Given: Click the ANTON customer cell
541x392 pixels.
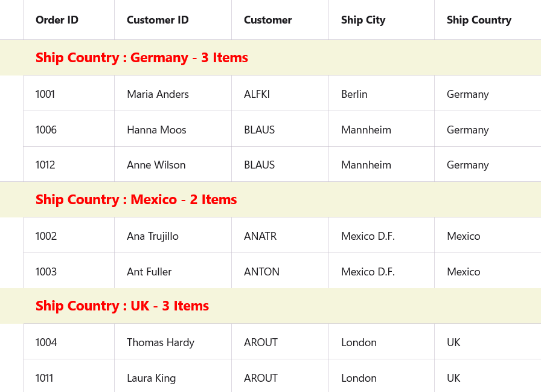Looking at the screenshot, I should tap(261, 272).
